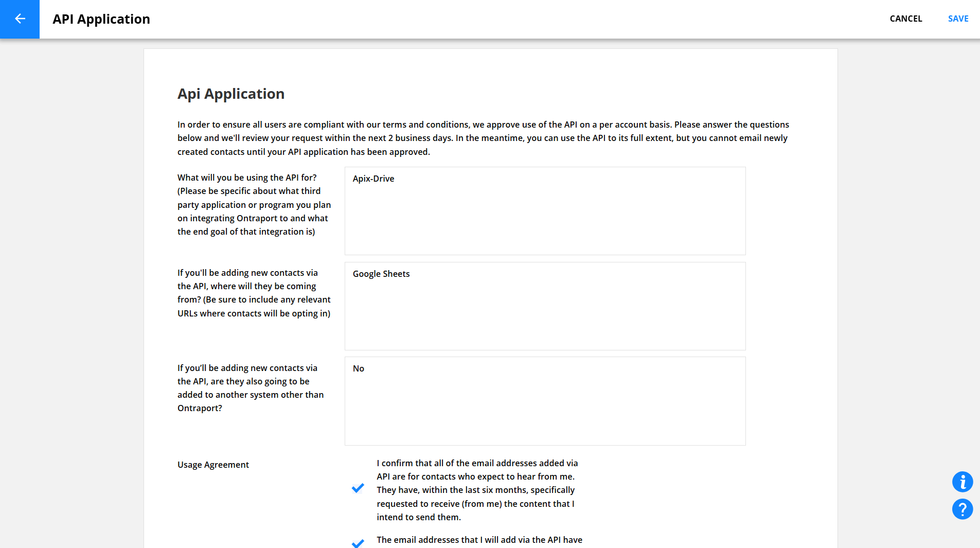Open the question mark help icon
Screen dimensions: 980x548
pyautogui.click(x=962, y=509)
